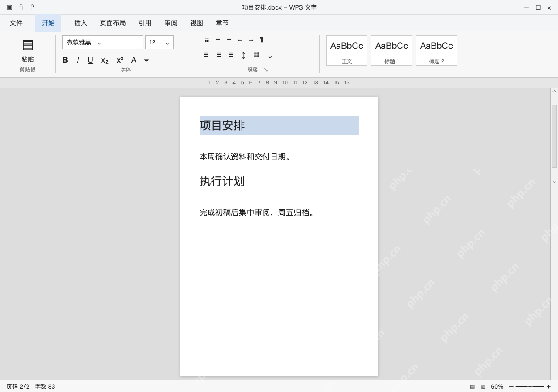Screen dimensions: 558x392
Task: Apply subscript x₂ formatting
Action: tap(105, 61)
